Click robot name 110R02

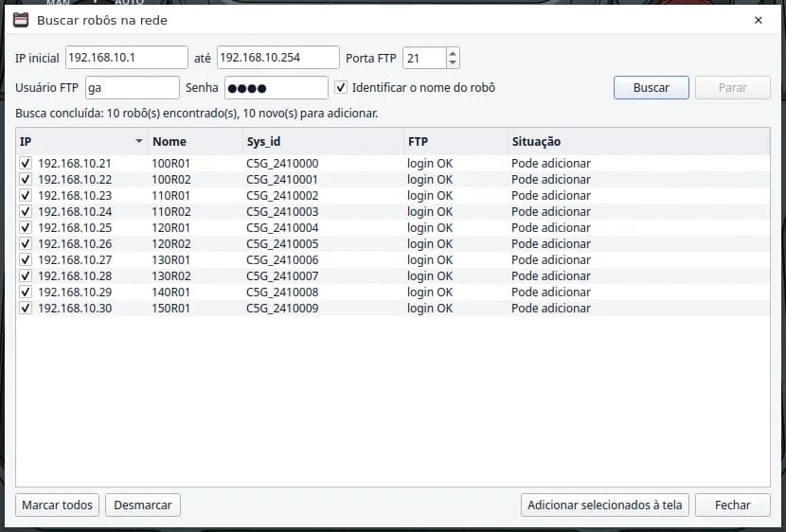pyautogui.click(x=171, y=211)
